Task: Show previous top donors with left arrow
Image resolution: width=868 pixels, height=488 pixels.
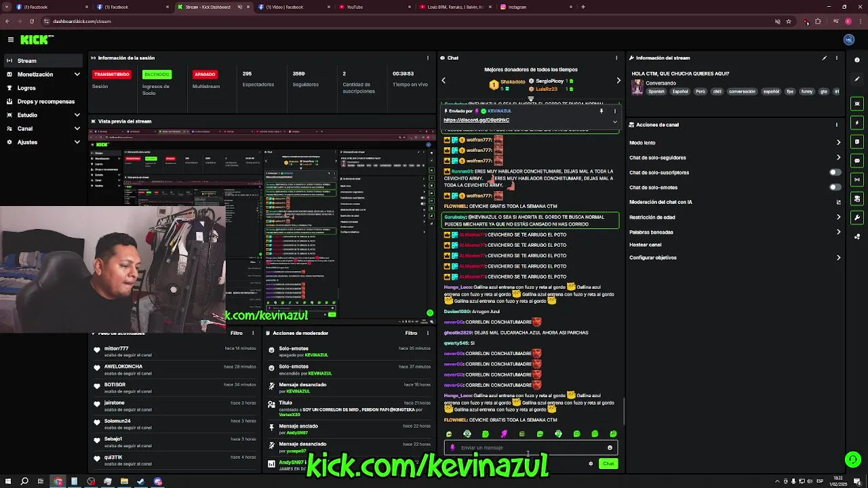Action: (x=443, y=81)
